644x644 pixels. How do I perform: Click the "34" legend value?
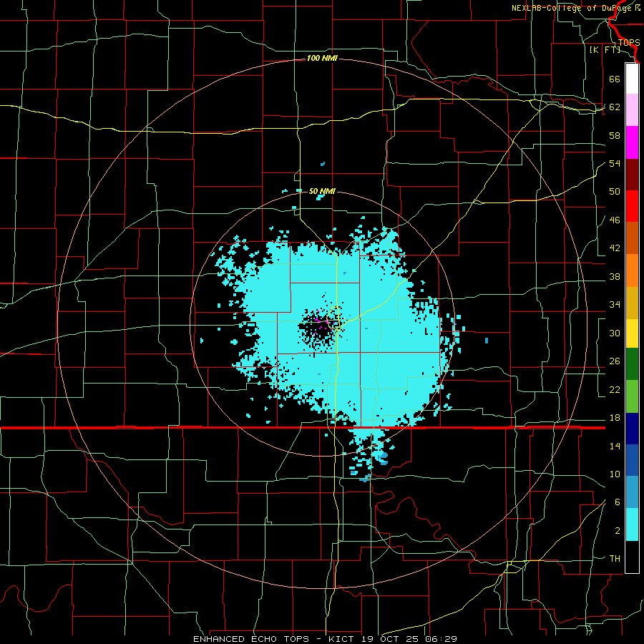coord(615,305)
